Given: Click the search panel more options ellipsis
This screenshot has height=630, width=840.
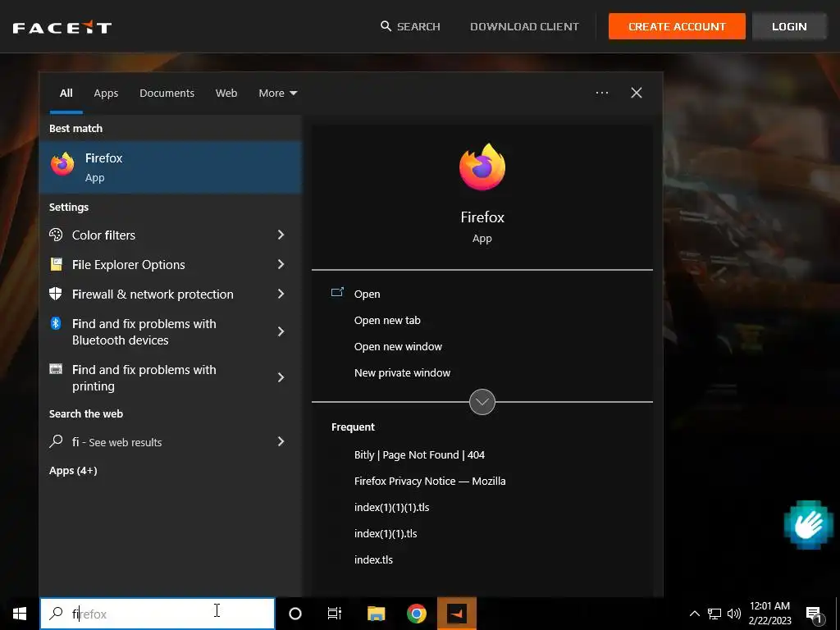Looking at the screenshot, I should pos(602,93).
